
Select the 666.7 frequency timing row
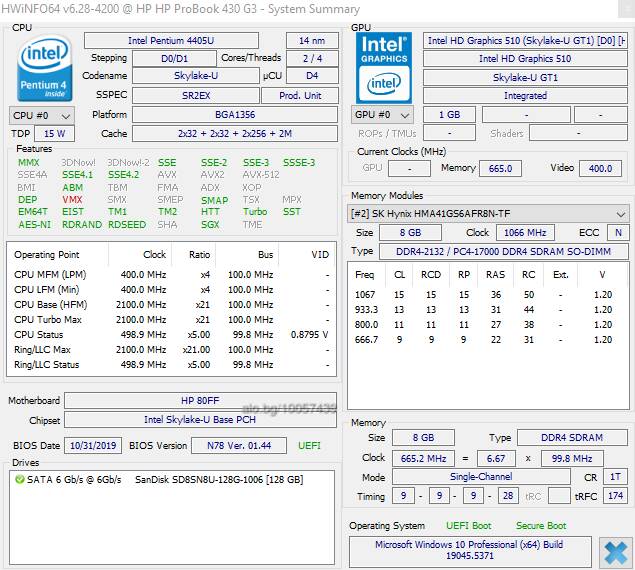click(488, 339)
